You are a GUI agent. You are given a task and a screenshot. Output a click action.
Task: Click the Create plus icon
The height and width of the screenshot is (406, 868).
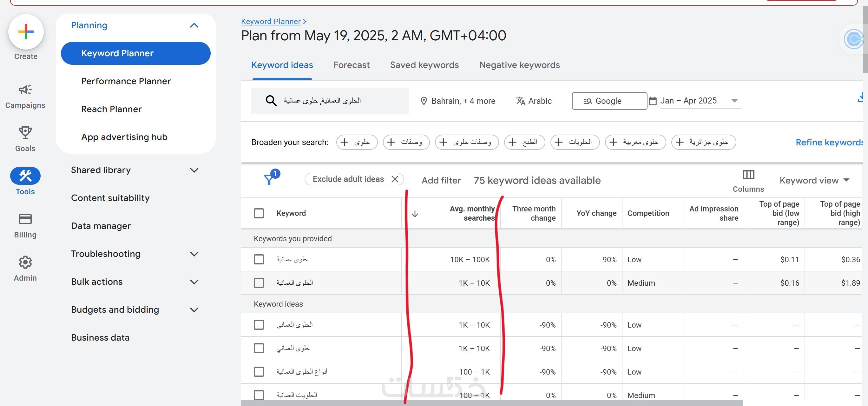click(26, 32)
